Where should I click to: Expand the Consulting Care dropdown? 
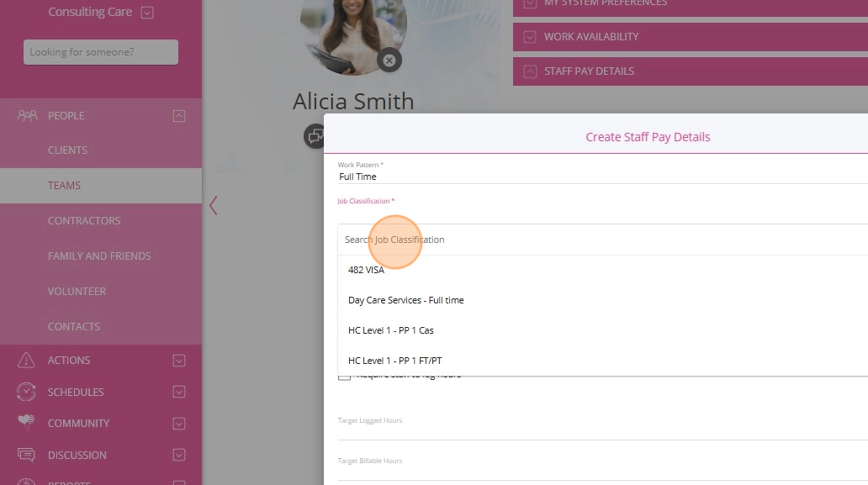pyautogui.click(x=147, y=12)
